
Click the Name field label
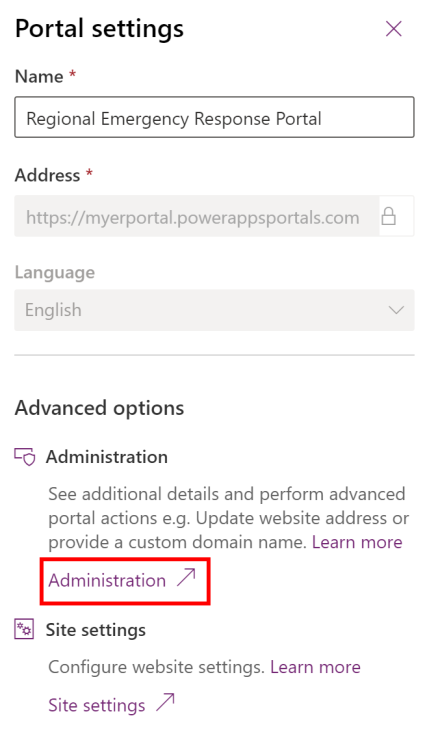pos(39,76)
